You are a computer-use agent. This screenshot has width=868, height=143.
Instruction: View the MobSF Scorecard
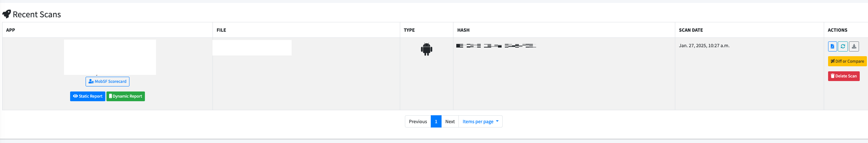[108, 81]
